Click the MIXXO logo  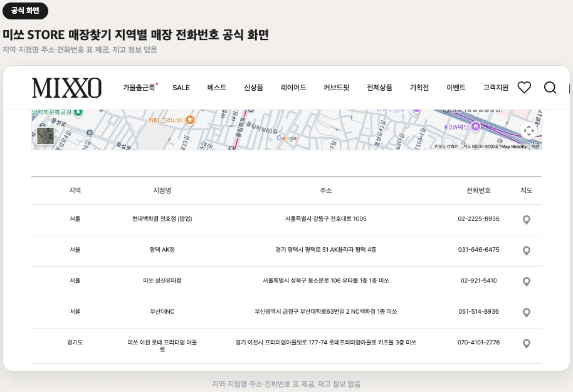[x=66, y=88]
